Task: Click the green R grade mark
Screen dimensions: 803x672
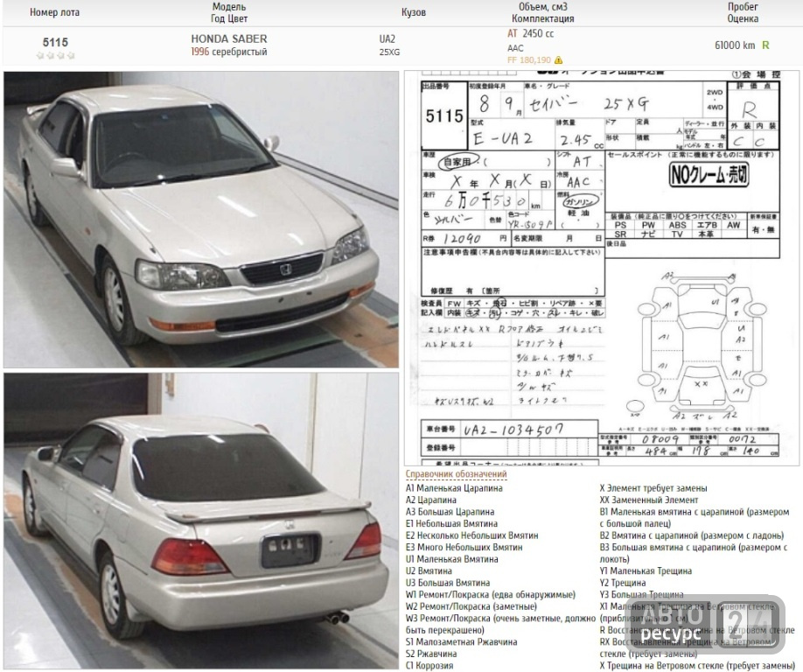Action: click(765, 45)
